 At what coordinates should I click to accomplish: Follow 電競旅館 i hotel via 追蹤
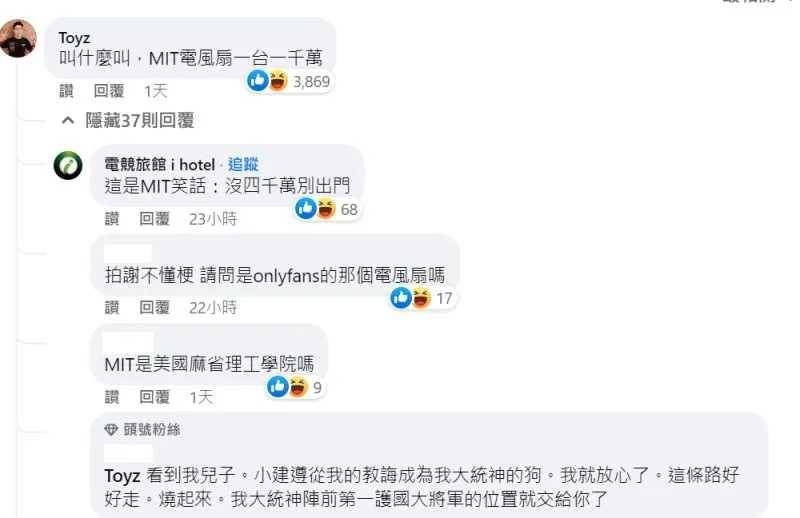pos(243,164)
